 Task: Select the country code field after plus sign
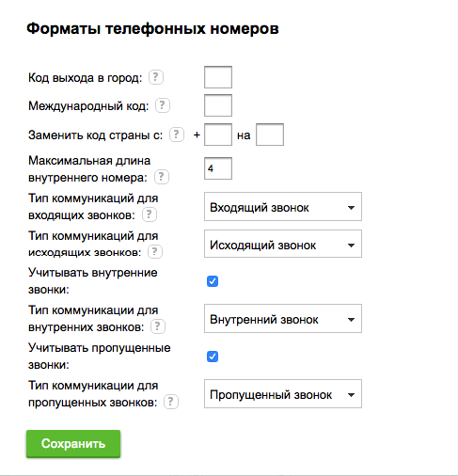click(218, 135)
